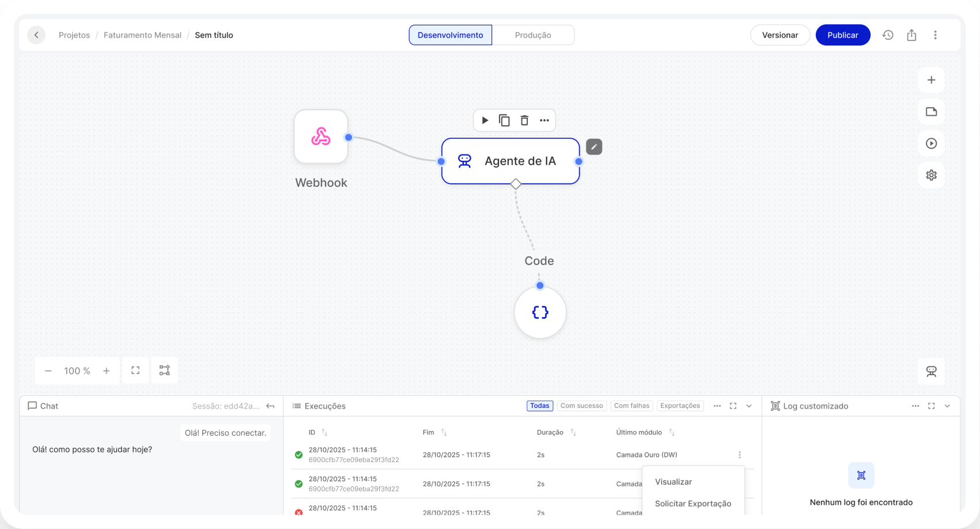This screenshot has width=980, height=529.
Task: Click the share/export icon in top bar
Action: click(x=911, y=35)
